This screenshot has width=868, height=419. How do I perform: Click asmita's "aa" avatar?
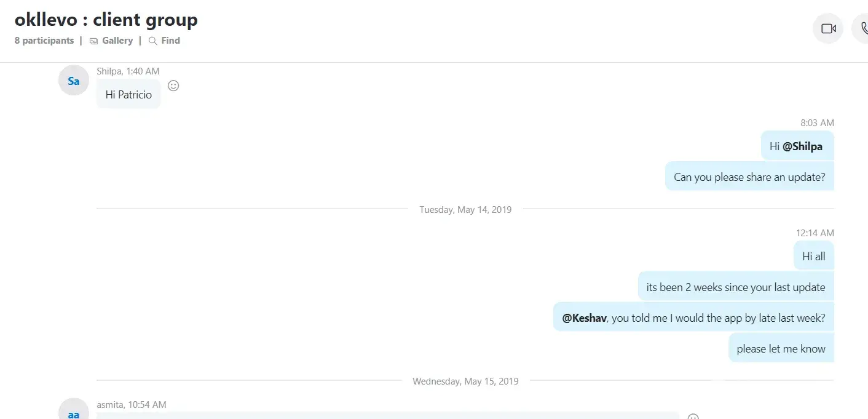pos(74,412)
